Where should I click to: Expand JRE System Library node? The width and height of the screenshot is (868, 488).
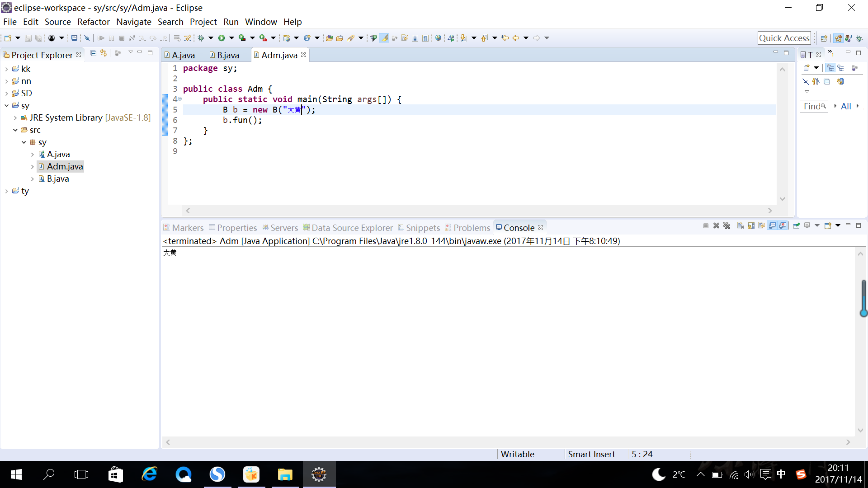tap(15, 118)
